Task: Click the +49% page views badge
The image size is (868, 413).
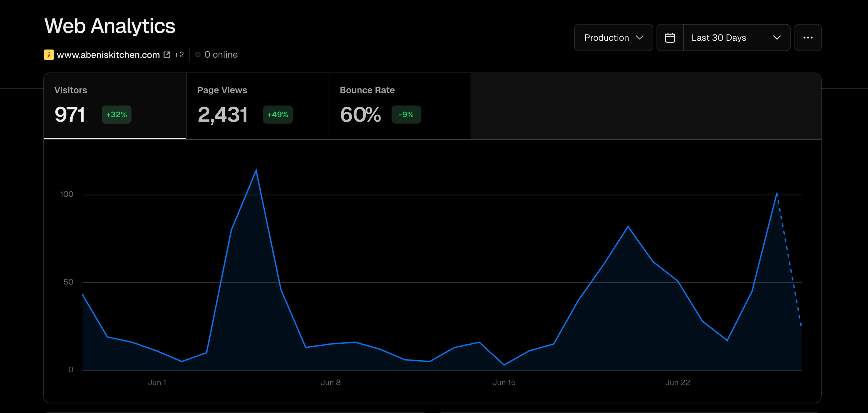Action: click(x=278, y=115)
